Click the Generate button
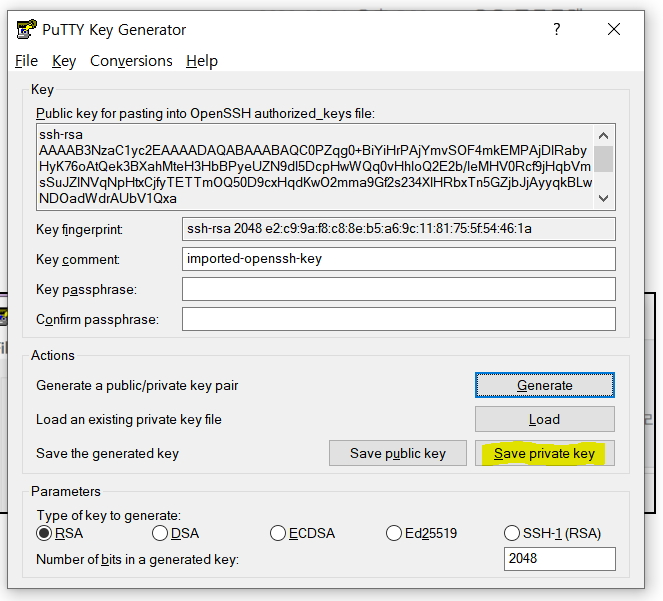Screen dimensions: 663x601 545,385
